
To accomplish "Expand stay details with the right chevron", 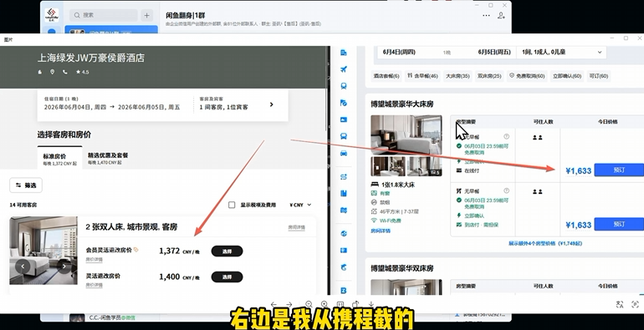I will tap(271, 104).
